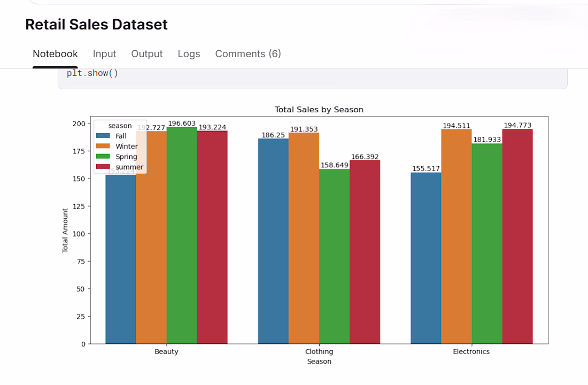This screenshot has width=588, height=385.
Task: Click the 196.603 bar value label
Action: coord(182,124)
